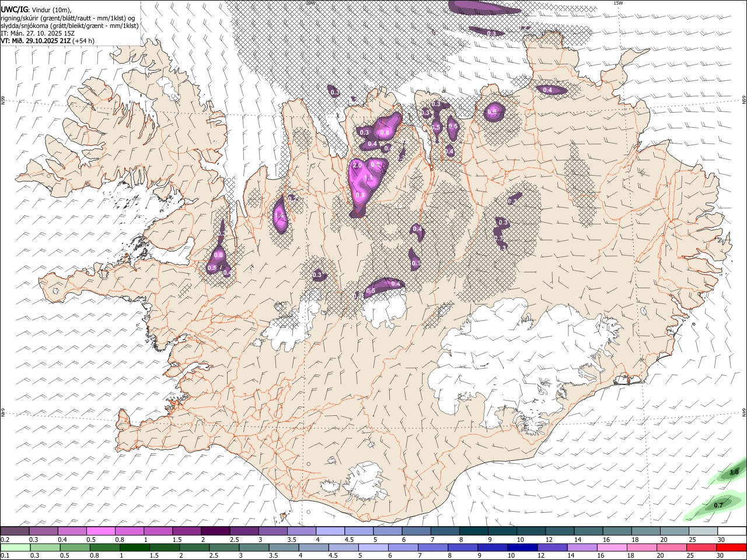Click the '20W' longitude label at the top

coord(310,3)
